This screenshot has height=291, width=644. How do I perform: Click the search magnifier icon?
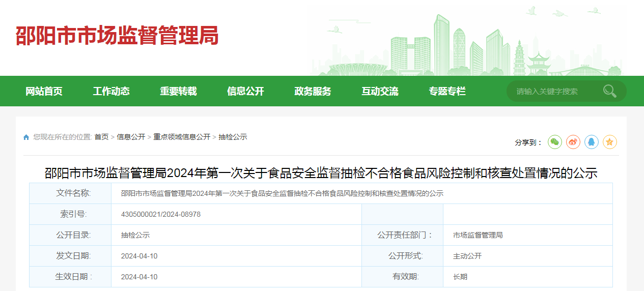tap(609, 91)
